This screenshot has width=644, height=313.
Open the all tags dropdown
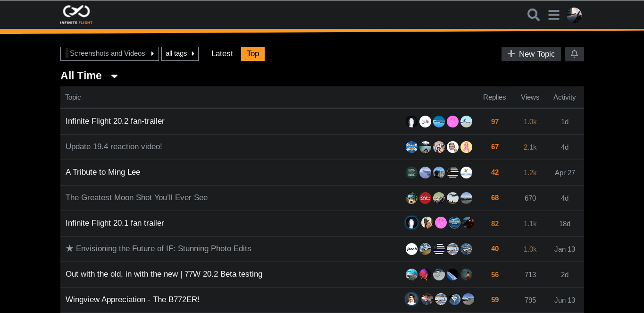(x=180, y=54)
